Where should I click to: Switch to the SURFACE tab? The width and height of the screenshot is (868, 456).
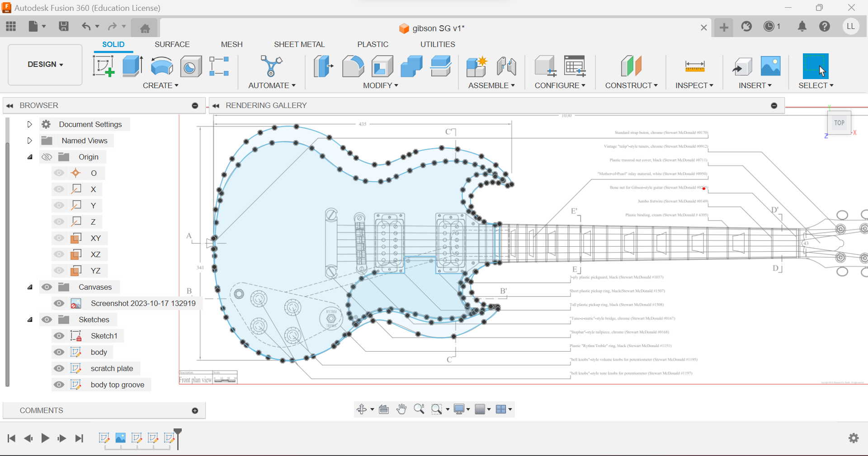pos(172,44)
